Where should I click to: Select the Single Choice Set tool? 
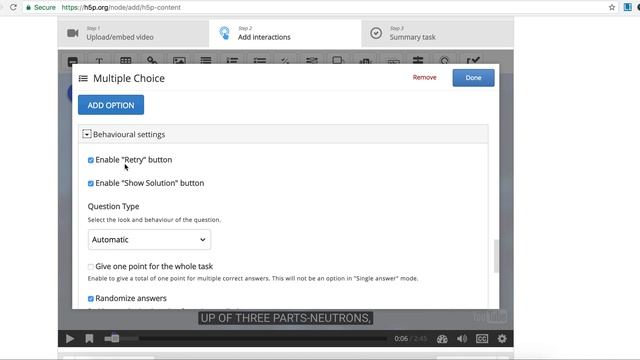[232, 61]
